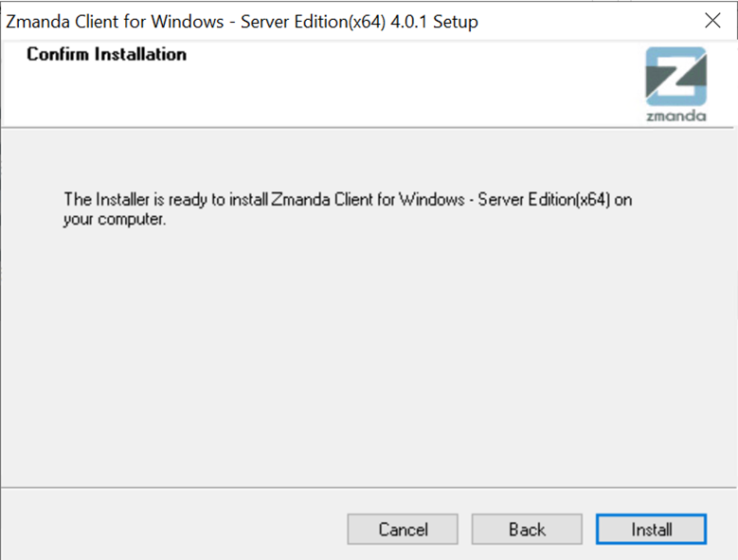Click "Server Edition(x64)" in the message body
738x560 pixels.
544,200
